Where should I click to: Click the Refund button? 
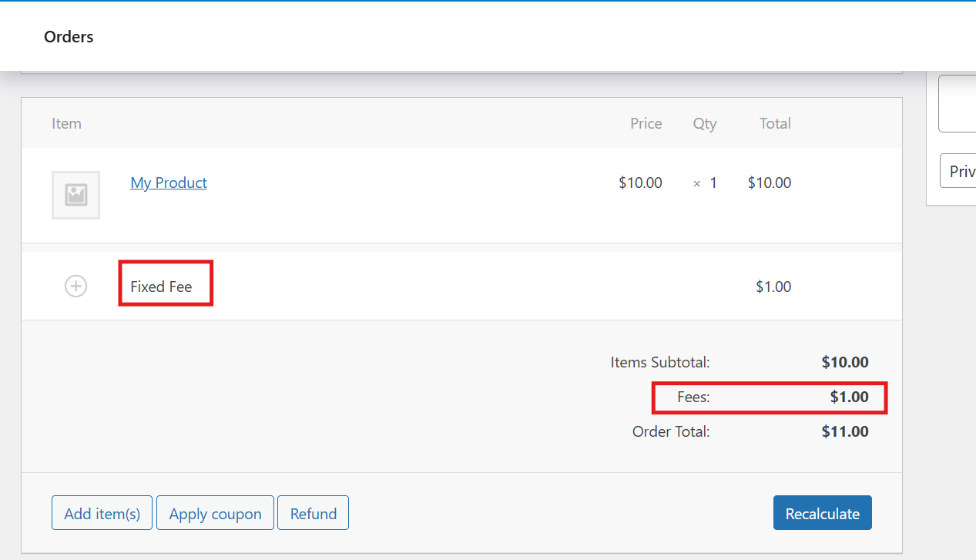pos(313,512)
